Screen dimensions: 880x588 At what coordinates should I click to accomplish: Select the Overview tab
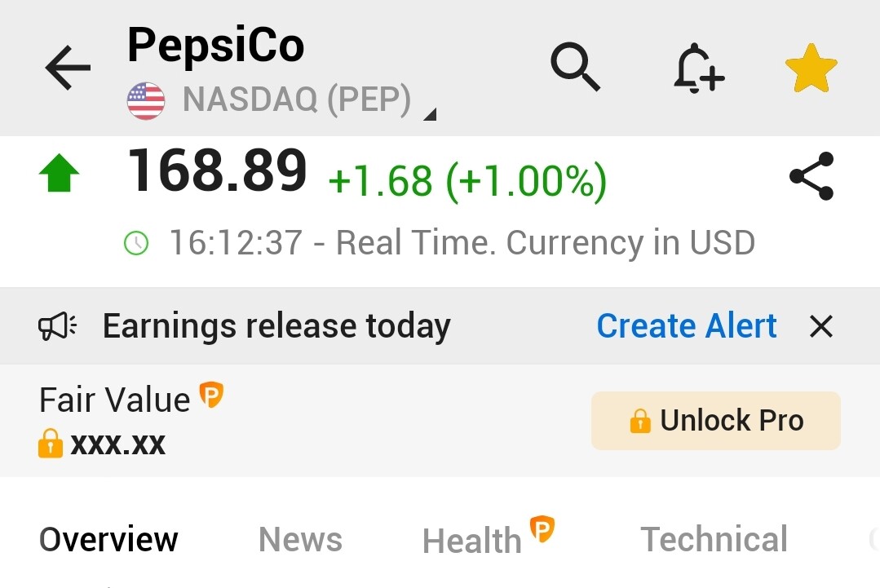pyautogui.click(x=108, y=540)
